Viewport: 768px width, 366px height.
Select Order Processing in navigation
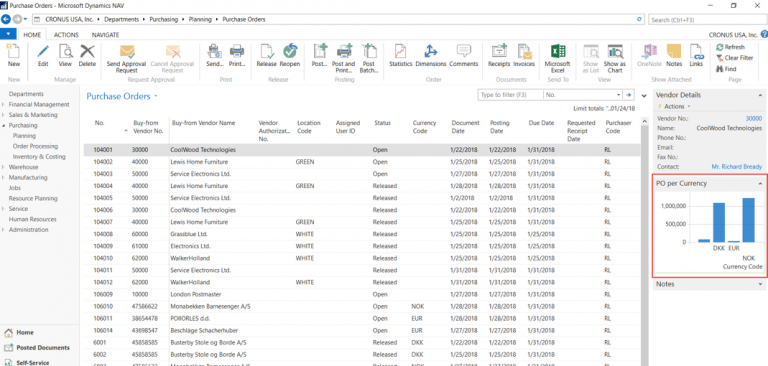click(35, 146)
